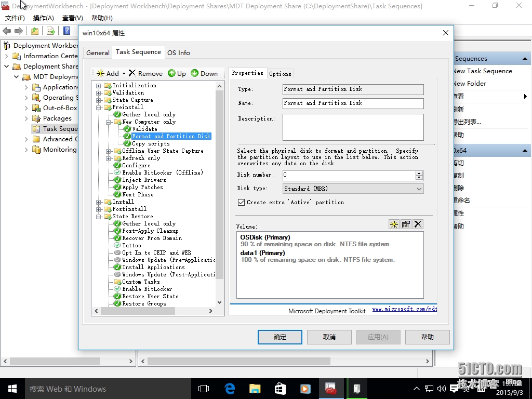The height and width of the screenshot is (399, 532).
Task: Expand the Applications node in the Workbench tree
Action: pos(26,87)
